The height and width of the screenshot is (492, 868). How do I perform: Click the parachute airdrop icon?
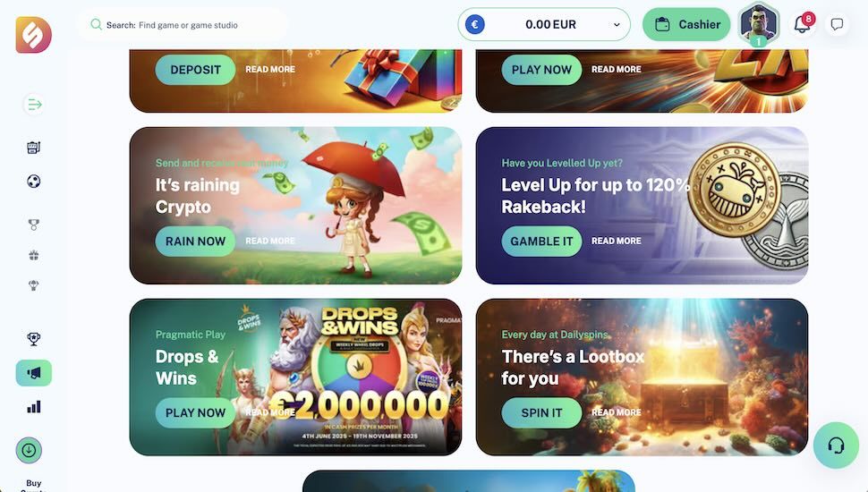pyautogui.click(x=34, y=285)
